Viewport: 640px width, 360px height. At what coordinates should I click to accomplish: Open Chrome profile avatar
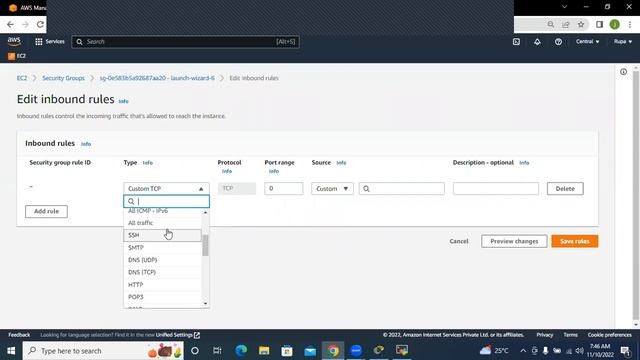coord(615,24)
